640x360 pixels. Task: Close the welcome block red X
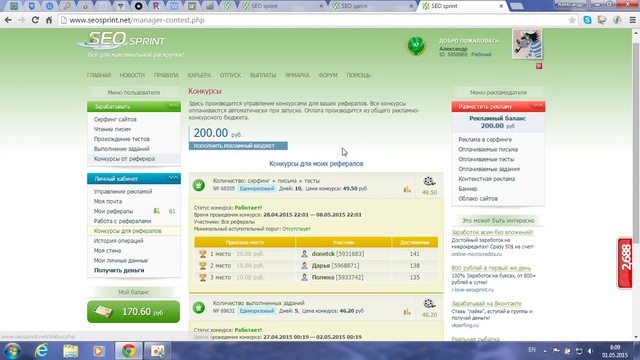[539, 66]
